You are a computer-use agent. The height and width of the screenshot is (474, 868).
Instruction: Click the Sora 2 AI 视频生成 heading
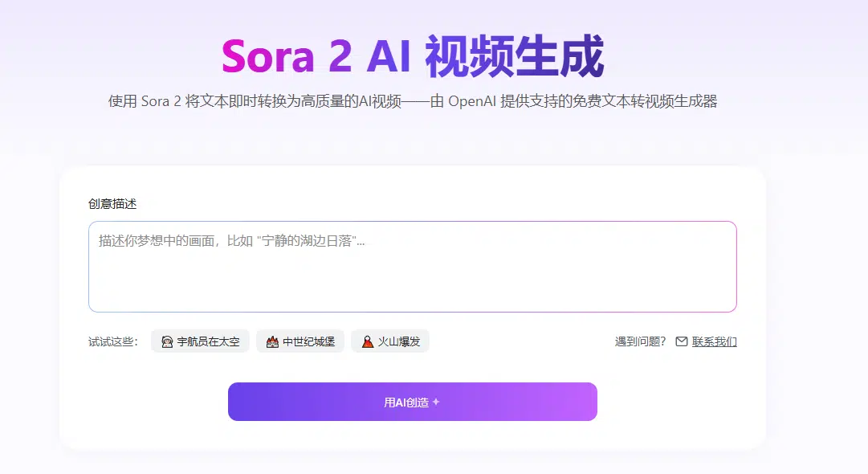point(412,57)
